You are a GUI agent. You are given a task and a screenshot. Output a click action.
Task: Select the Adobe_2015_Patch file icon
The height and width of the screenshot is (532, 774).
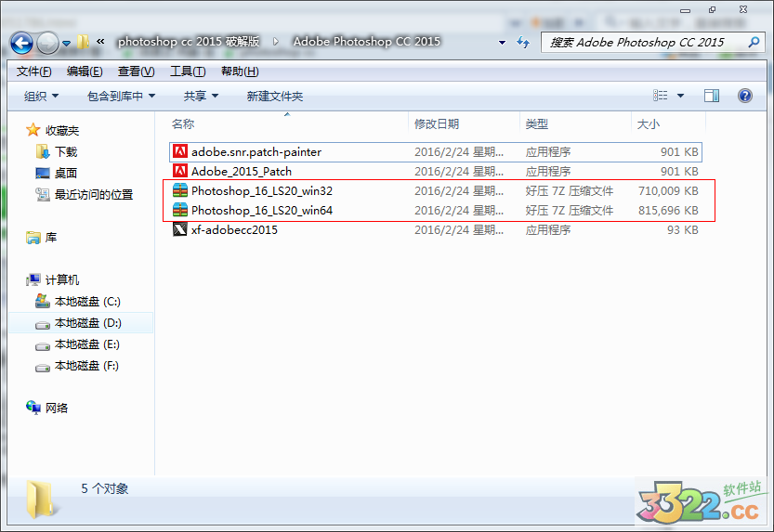click(180, 171)
